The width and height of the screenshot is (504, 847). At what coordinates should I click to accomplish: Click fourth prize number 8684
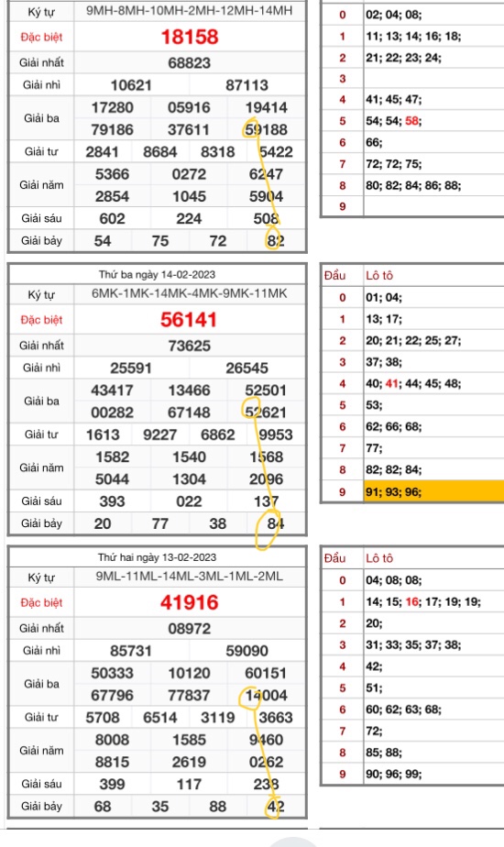tap(159, 152)
